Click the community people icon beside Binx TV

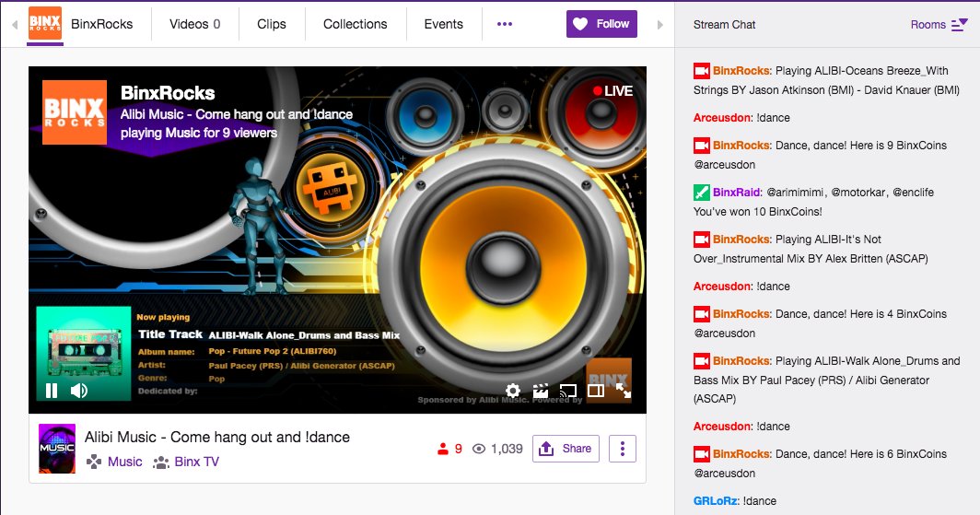(x=161, y=462)
